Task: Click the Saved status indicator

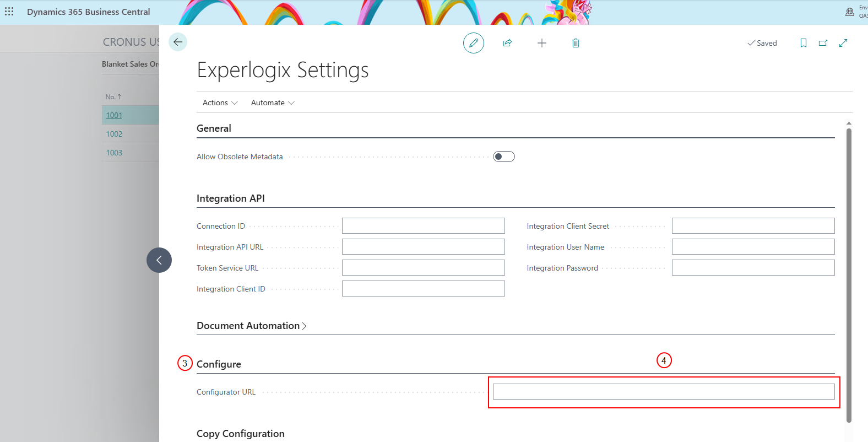Action: [762, 43]
